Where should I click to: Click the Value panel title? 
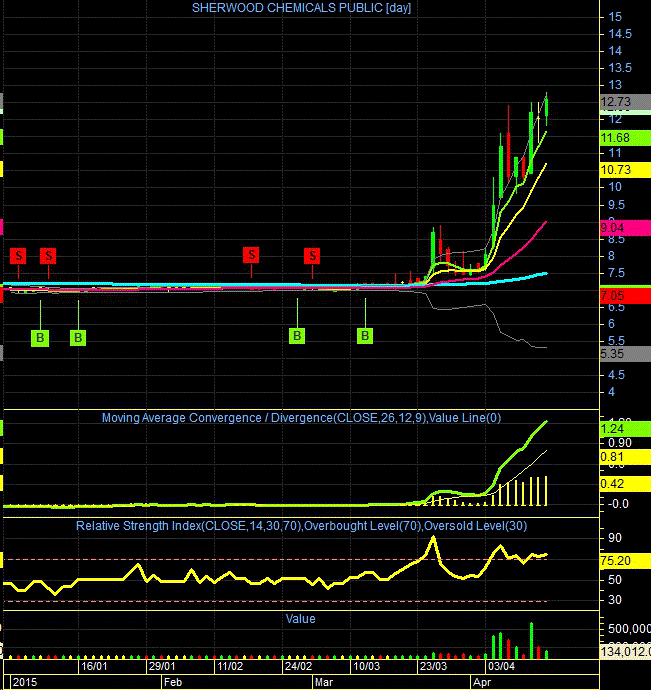pyautogui.click(x=301, y=619)
